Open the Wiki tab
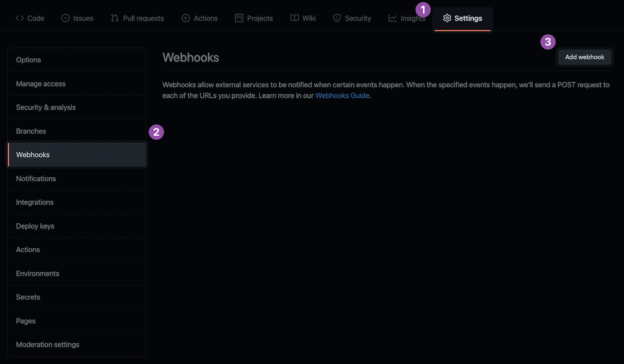 point(303,18)
